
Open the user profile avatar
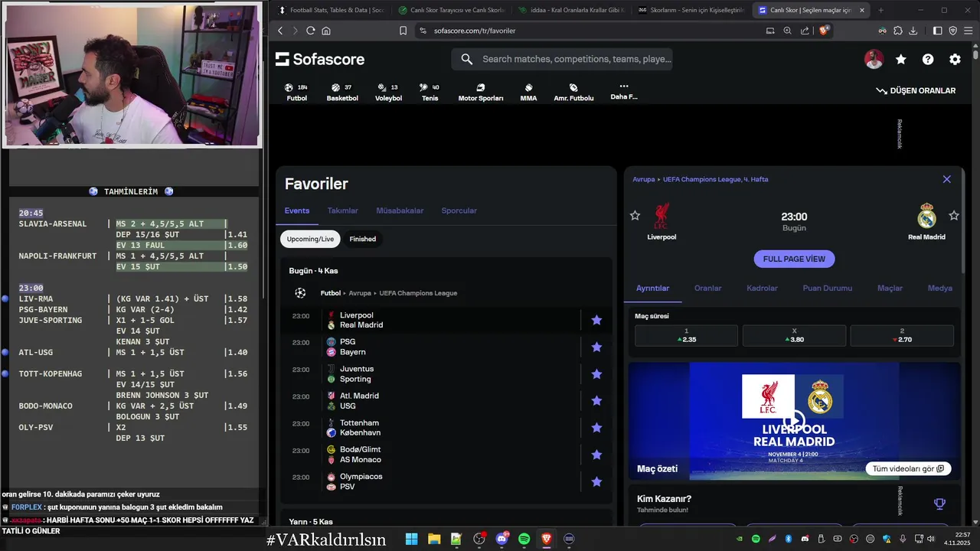[874, 59]
